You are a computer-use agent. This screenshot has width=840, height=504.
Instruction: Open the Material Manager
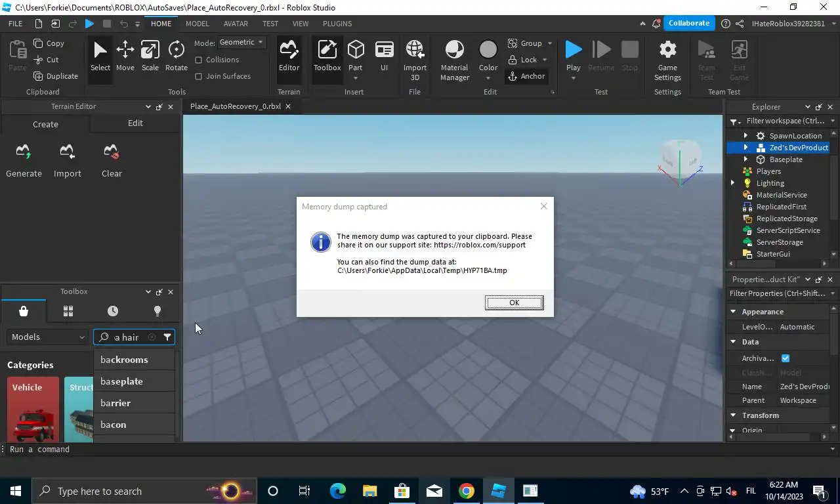click(x=454, y=59)
